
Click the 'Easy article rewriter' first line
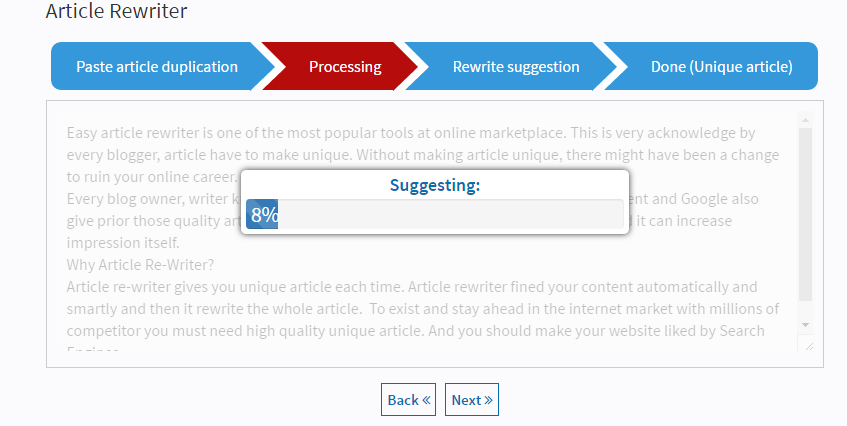coord(411,133)
